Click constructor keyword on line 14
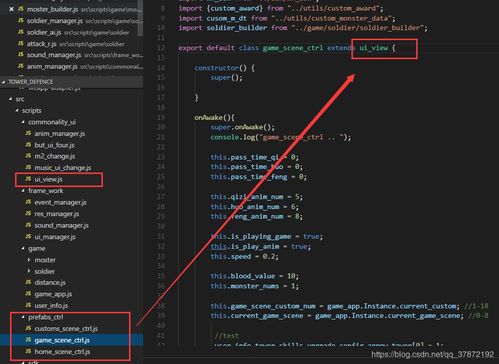 [x=217, y=68]
